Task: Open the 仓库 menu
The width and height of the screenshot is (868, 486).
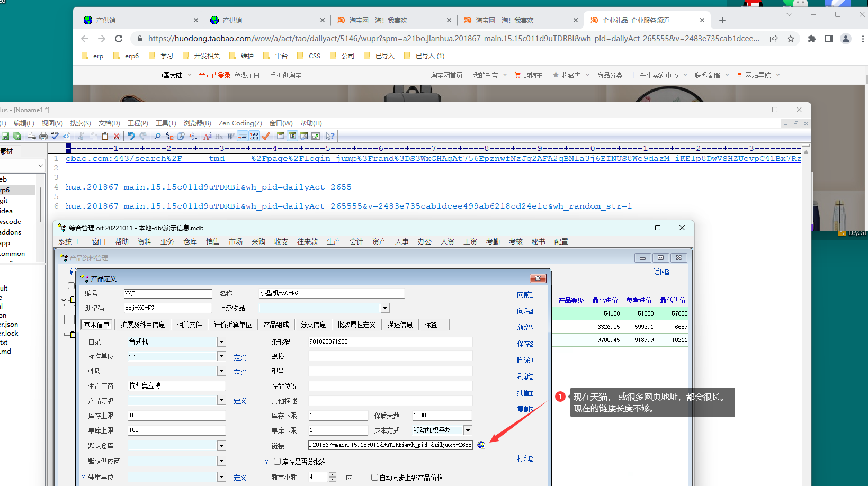Action: coord(190,241)
